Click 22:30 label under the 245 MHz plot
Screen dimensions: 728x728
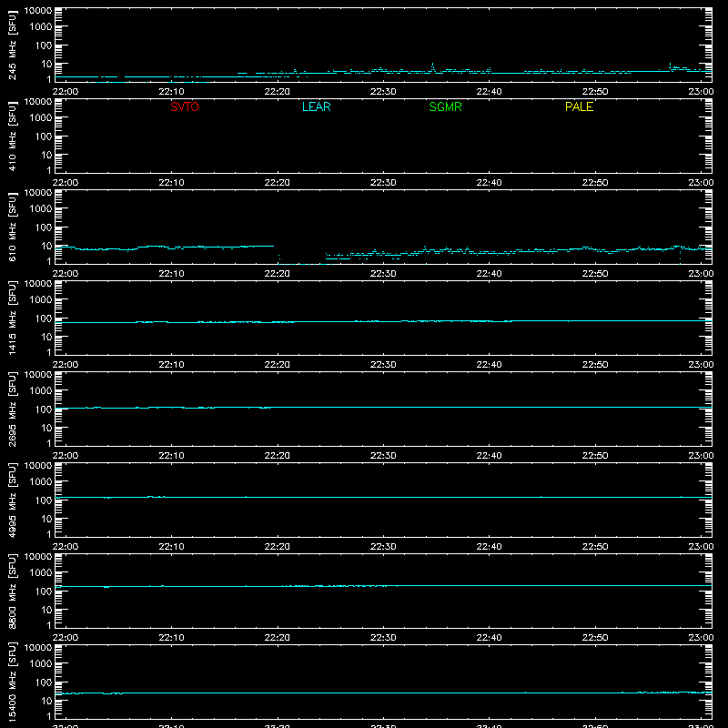pyautogui.click(x=383, y=92)
